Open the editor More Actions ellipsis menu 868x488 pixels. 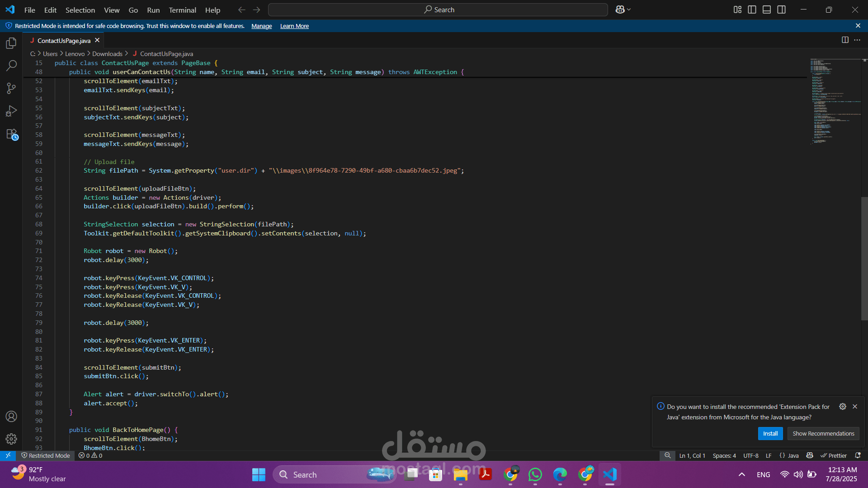[857, 40]
